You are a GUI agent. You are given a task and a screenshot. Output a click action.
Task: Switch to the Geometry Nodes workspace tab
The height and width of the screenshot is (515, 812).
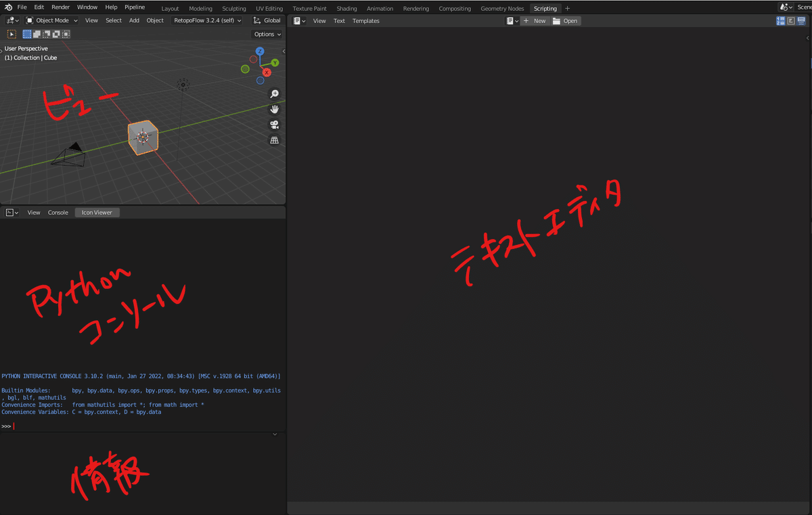[502, 9]
